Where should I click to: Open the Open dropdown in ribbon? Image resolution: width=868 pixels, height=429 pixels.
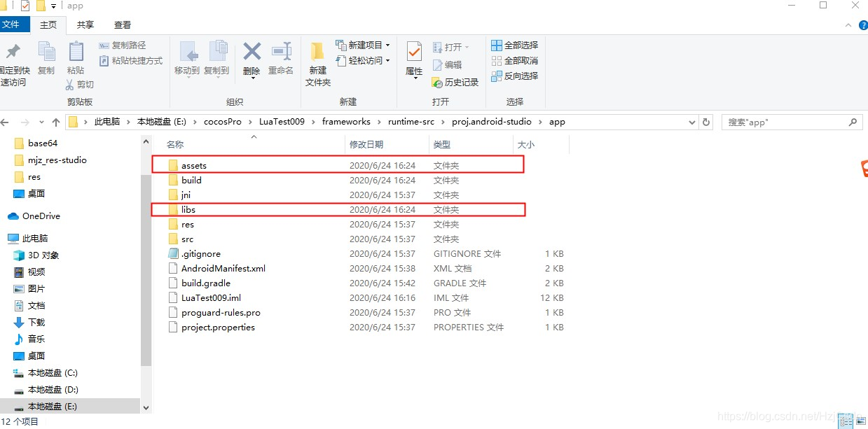click(451, 47)
